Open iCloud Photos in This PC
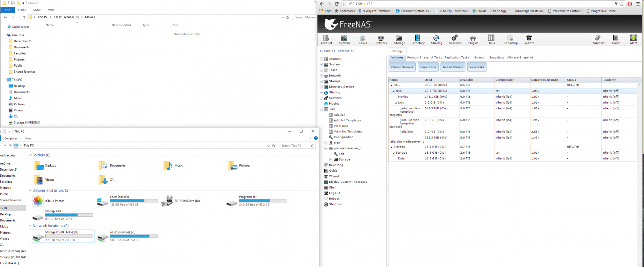Image resolution: width=644 pixels, height=267 pixels. coord(49,201)
